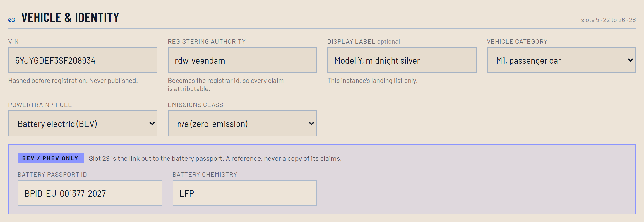Click the BATTERY CHEMISTRY label
Screen dimensions: 644x222
point(205,175)
